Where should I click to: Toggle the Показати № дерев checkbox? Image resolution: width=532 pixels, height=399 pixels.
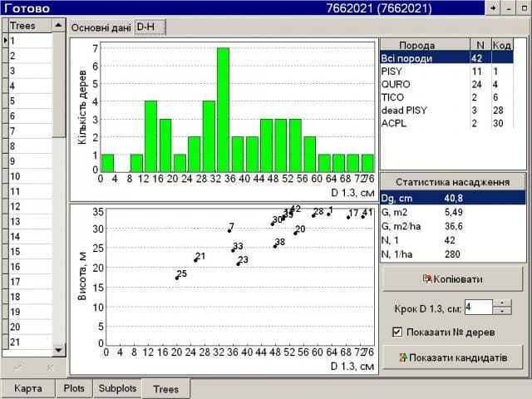click(x=397, y=332)
